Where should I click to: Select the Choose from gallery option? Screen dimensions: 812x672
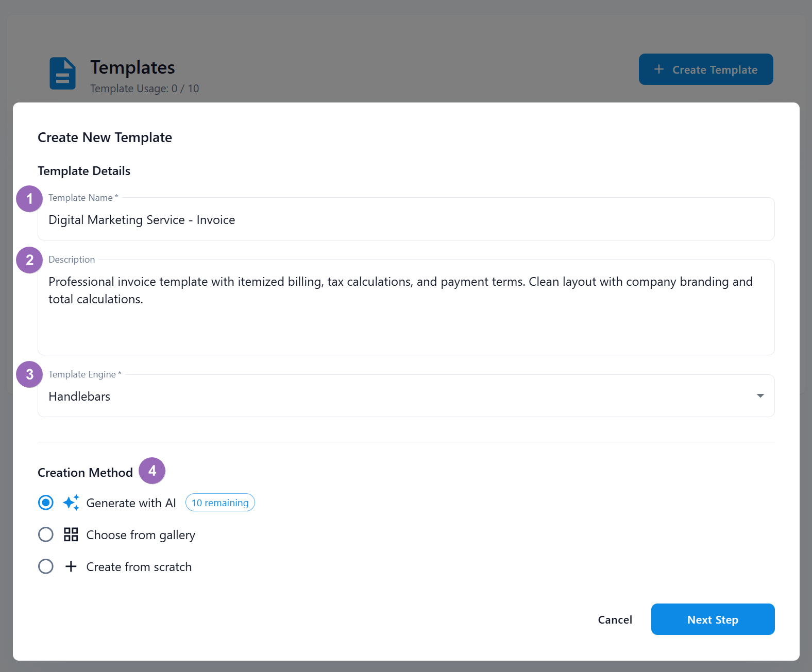click(46, 535)
